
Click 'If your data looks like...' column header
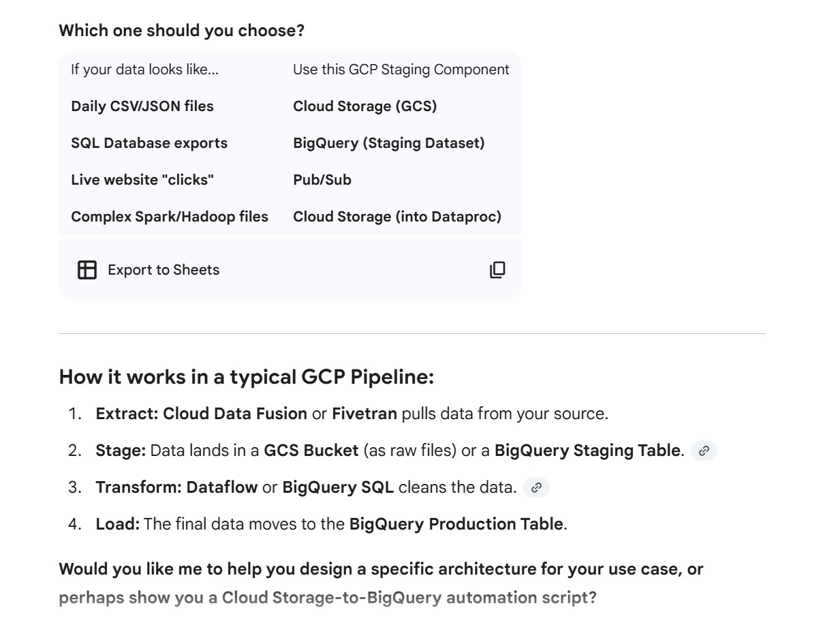point(144,70)
